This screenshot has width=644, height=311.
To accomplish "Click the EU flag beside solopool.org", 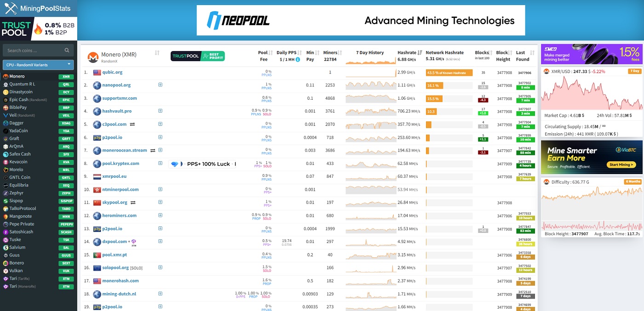I will tap(97, 268).
